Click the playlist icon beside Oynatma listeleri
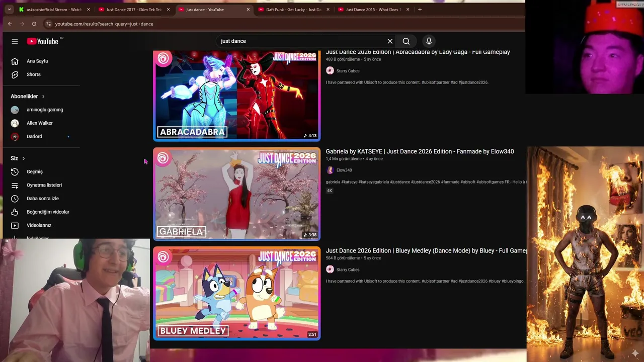Image resolution: width=644 pixels, height=362 pixels. [x=15, y=185]
